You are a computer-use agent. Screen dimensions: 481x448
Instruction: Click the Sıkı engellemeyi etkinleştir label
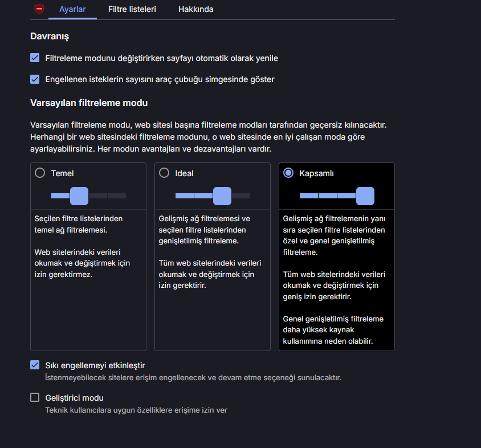[95, 365]
